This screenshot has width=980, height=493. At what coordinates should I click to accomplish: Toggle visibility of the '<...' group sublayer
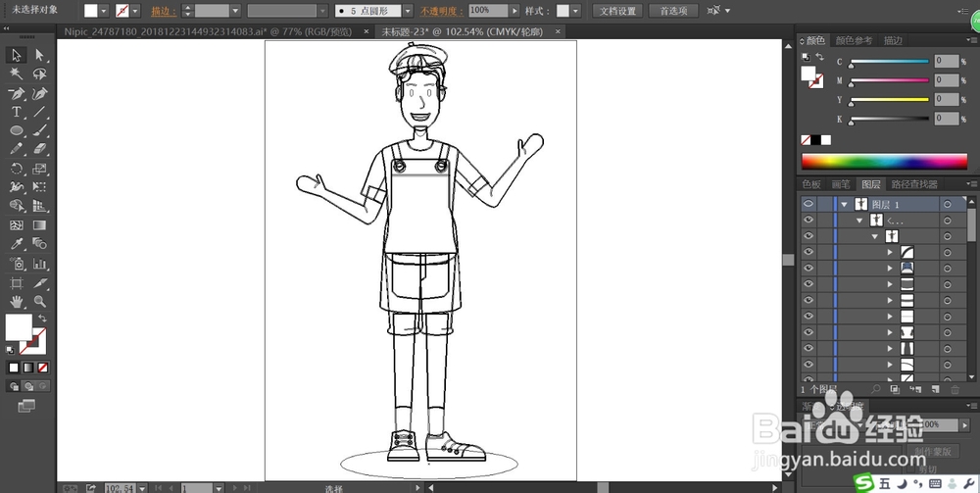coord(808,220)
